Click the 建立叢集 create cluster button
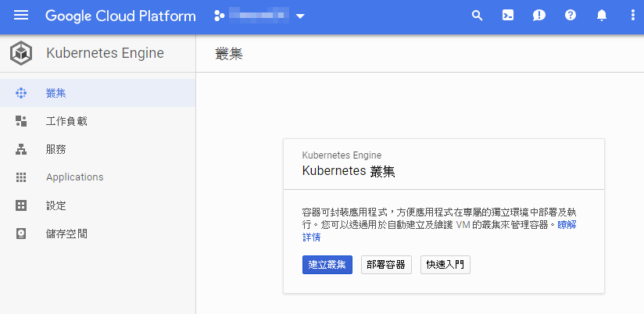 [x=327, y=265]
